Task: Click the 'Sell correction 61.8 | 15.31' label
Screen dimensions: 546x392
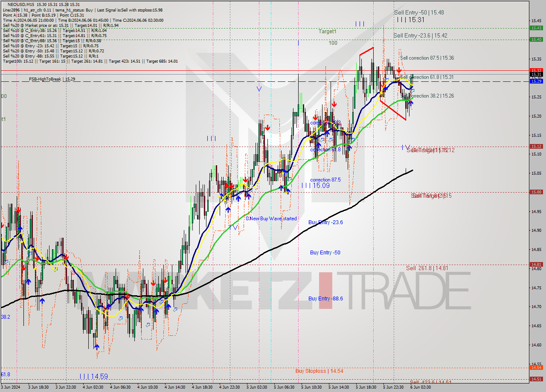Action: [427, 77]
